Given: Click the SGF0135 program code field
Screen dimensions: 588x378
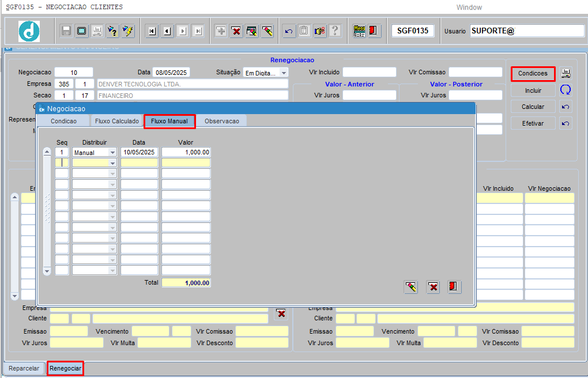Looking at the screenshot, I should pos(413,31).
